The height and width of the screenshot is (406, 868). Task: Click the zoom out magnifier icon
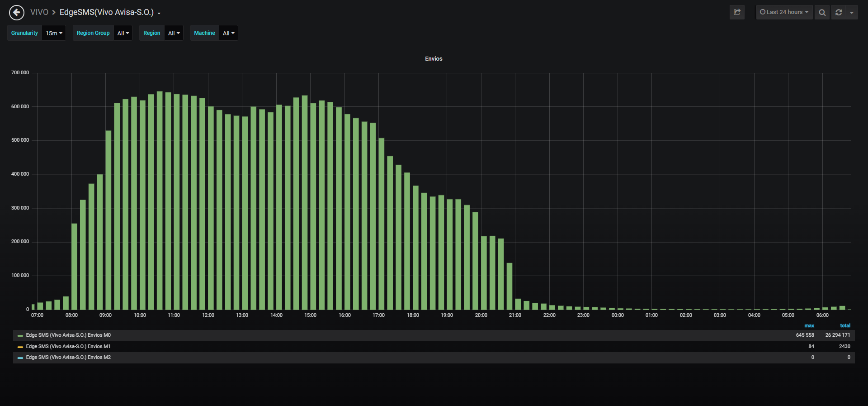(x=822, y=12)
